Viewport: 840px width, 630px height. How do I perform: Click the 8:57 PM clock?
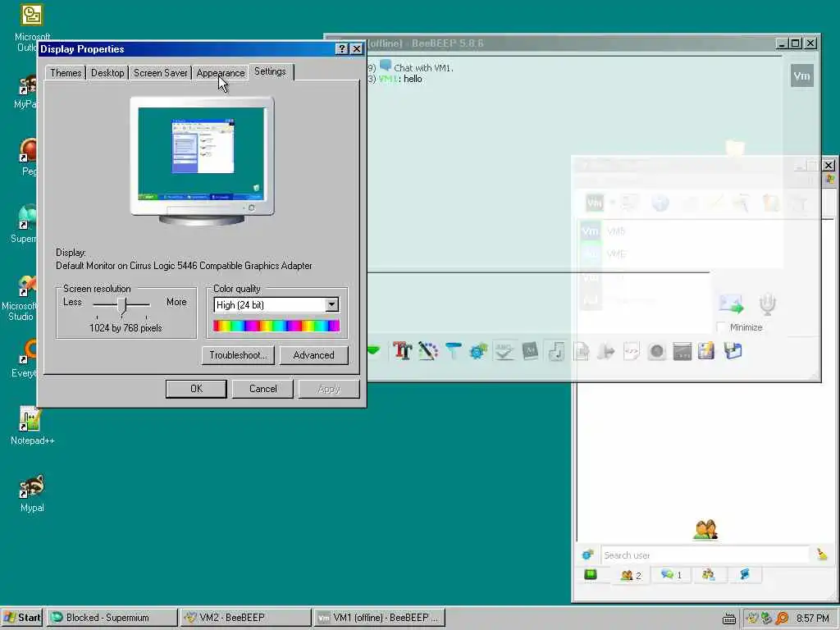point(812,619)
